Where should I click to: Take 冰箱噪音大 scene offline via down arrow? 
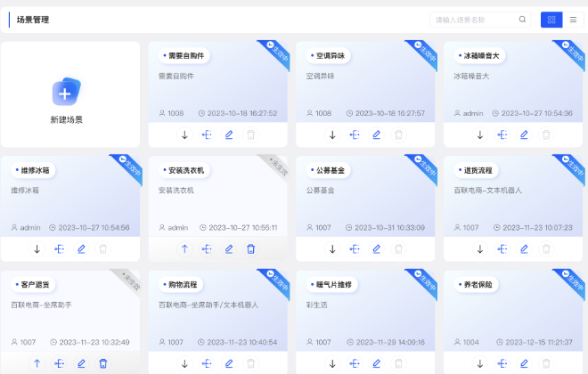point(480,134)
